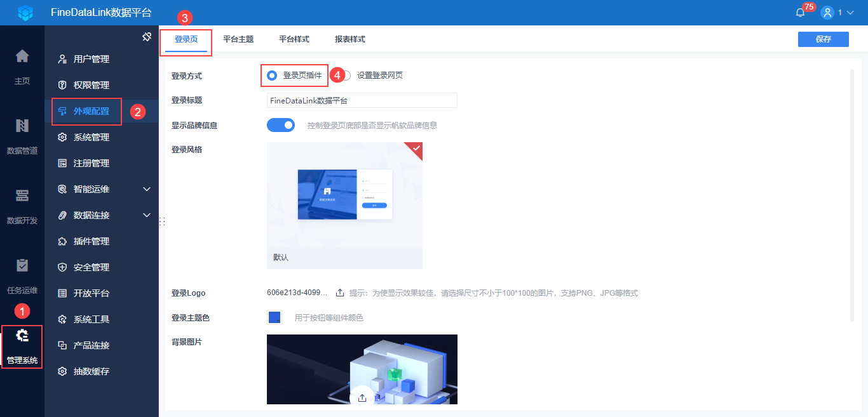Switch to the 平台主题 tab

238,39
